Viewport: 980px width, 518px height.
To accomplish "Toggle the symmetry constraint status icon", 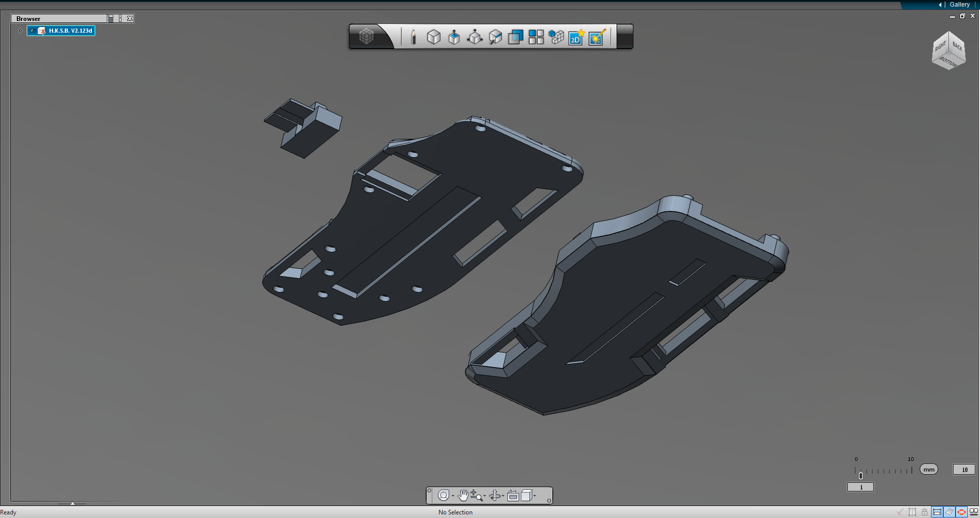I will pos(912,512).
